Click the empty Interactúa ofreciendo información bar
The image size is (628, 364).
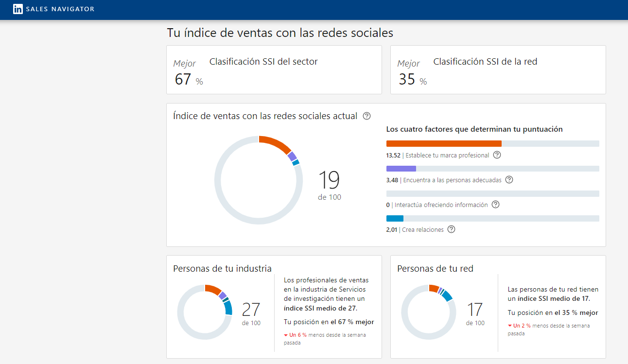coord(492,193)
